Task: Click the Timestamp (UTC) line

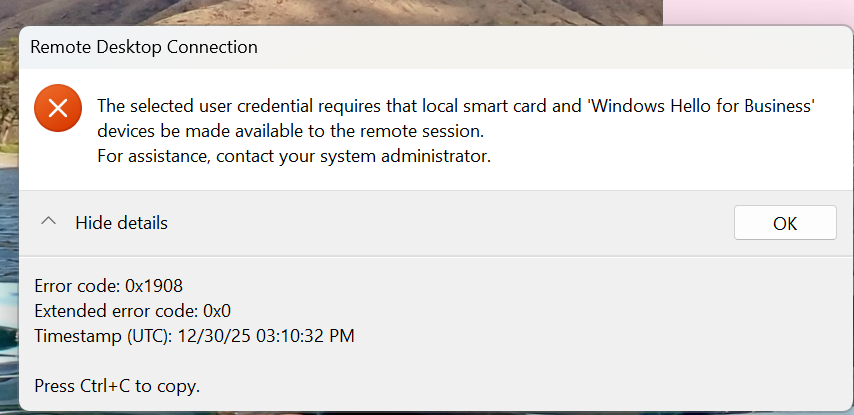Action: pyautogui.click(x=194, y=336)
